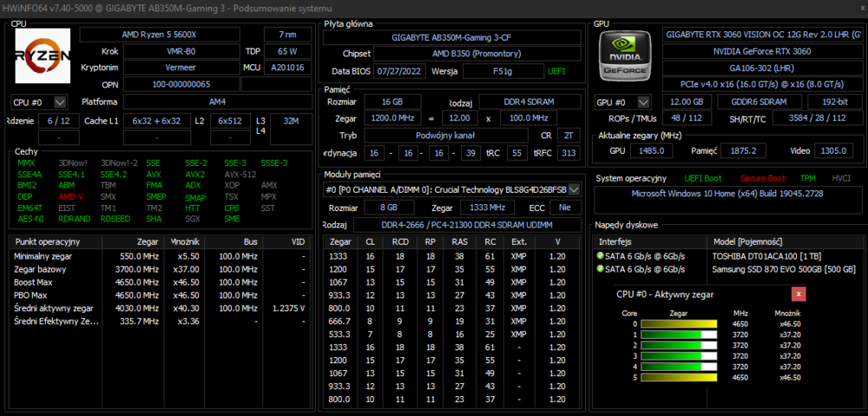The image size is (868, 416).
Task: Click Samsung SSD 870 EVO 500GB entry
Action: [782, 269]
